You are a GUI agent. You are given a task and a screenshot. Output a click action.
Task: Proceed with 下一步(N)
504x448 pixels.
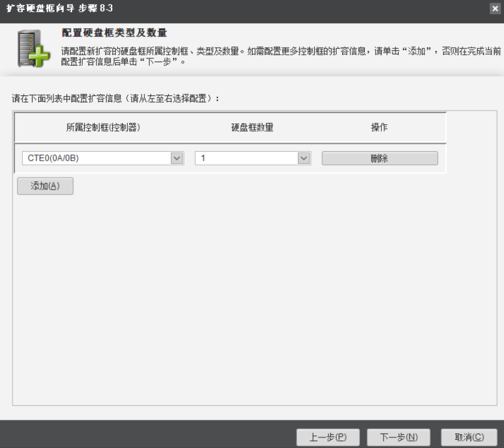coord(399,437)
